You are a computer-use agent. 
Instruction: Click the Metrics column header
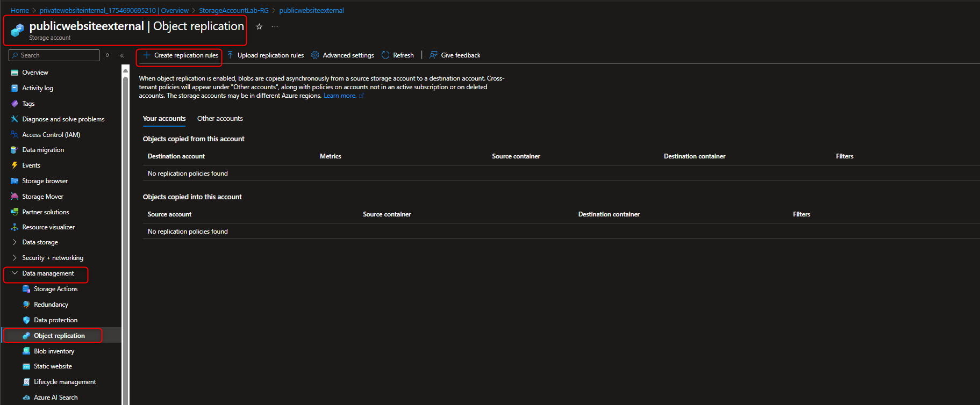(x=331, y=156)
